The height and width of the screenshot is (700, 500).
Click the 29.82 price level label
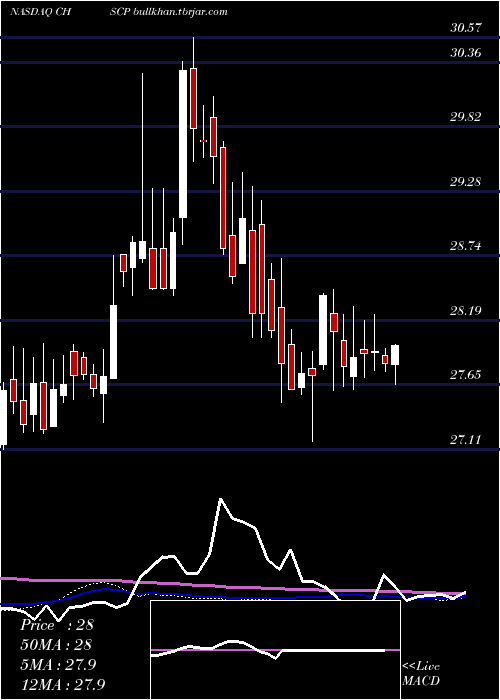(466, 117)
